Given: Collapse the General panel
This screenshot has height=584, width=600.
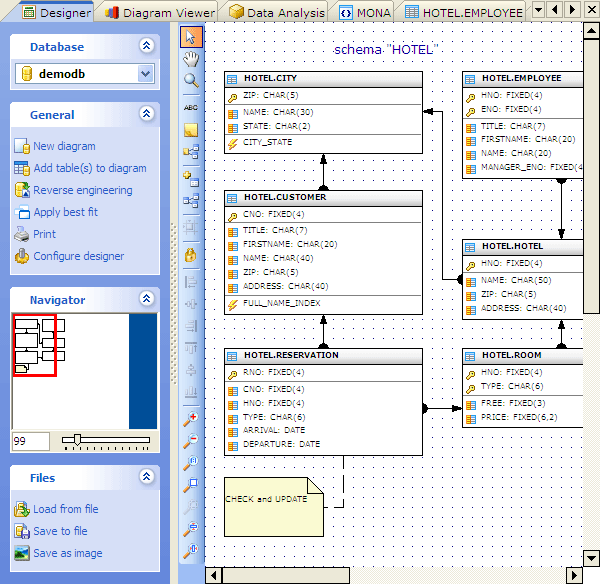Looking at the screenshot, I should tap(147, 115).
